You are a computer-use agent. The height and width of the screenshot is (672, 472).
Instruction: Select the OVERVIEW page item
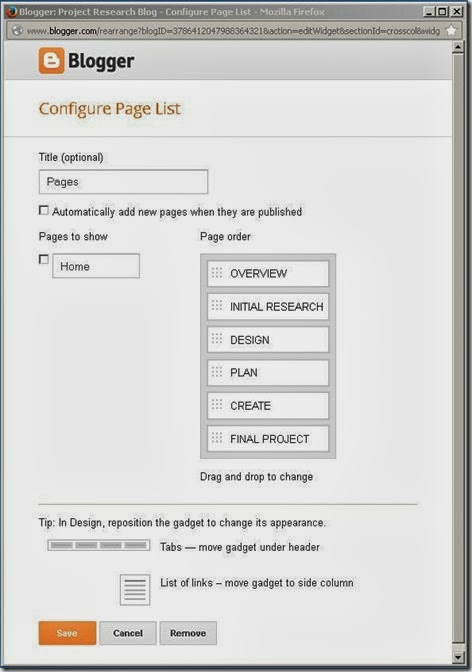[x=268, y=273]
